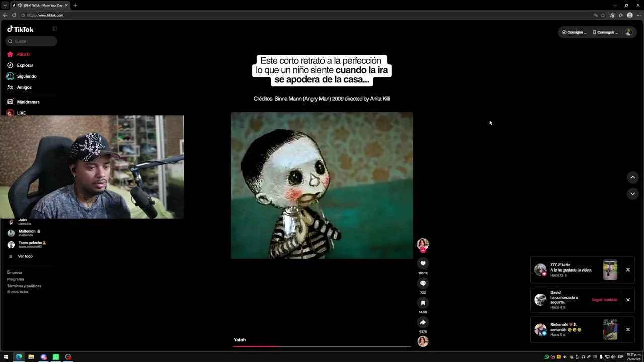The height and width of the screenshot is (362, 644).
Task: Open File Explorer in taskbar
Action: click(31, 357)
